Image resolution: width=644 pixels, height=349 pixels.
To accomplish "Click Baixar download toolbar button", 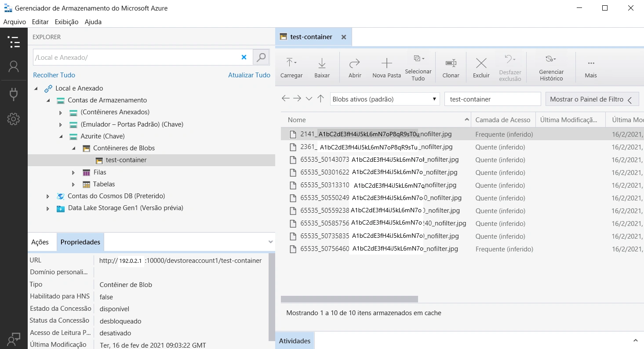I will coord(322,67).
